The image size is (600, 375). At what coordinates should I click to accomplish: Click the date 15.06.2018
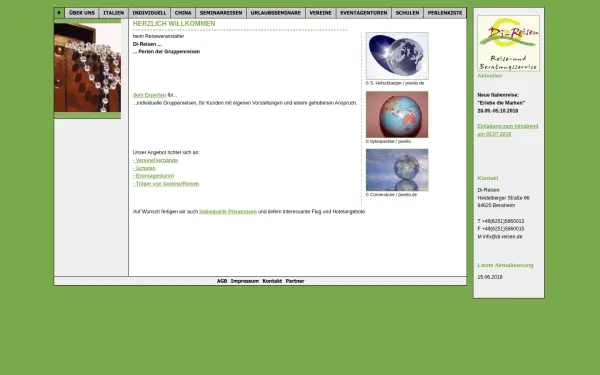(x=490, y=277)
